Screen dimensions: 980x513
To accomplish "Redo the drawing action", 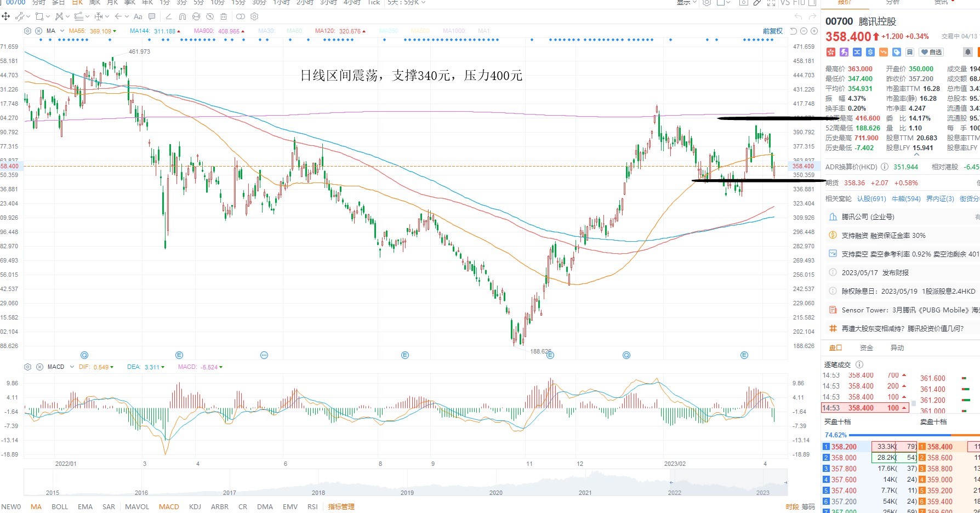I will [x=812, y=17].
